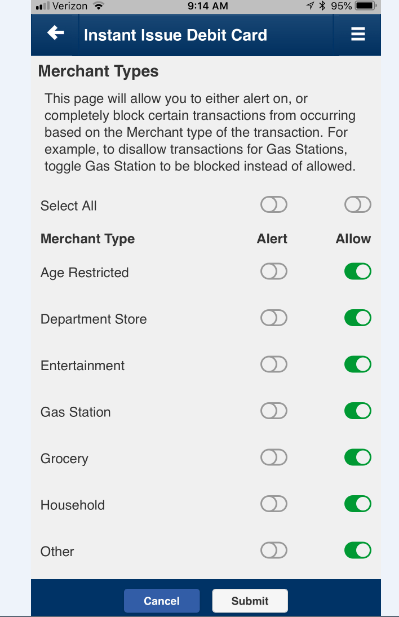Disable Allow for Department Store
Screen dimensions: 399x617
(358, 318)
